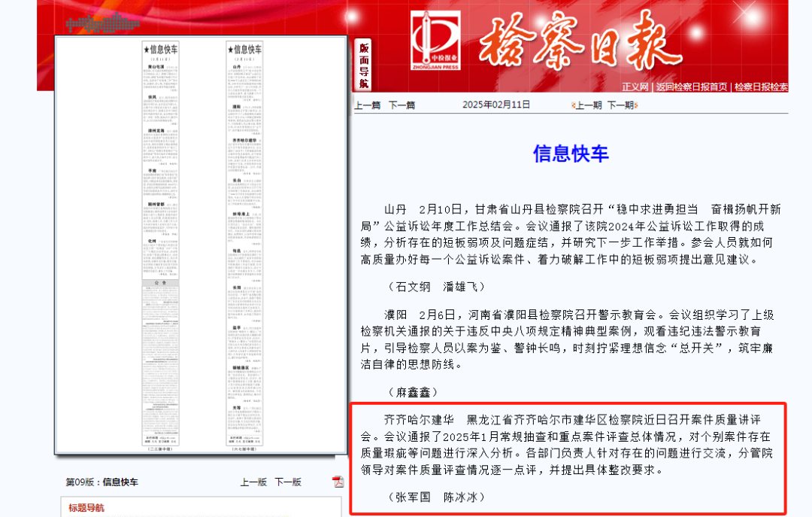Go to previous issue 上一期

(x=587, y=105)
